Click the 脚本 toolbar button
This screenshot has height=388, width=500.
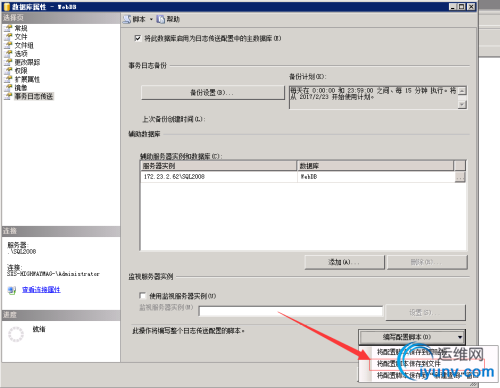(x=135, y=19)
